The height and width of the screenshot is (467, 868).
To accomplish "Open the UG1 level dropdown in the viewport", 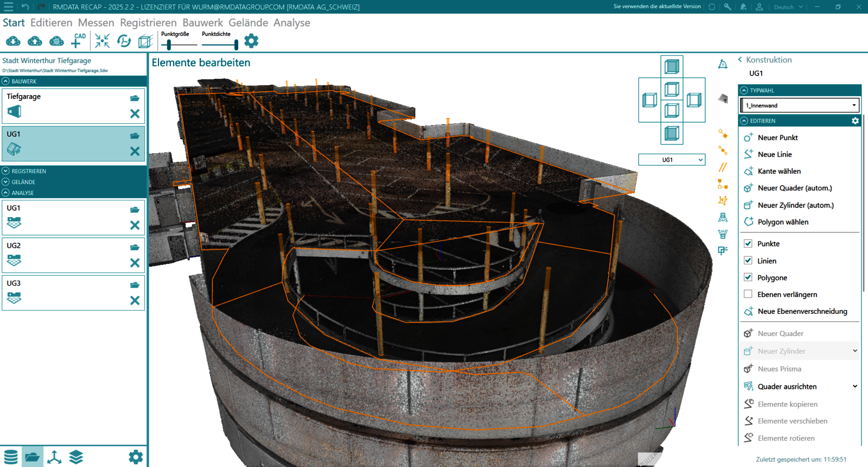I will click(672, 160).
